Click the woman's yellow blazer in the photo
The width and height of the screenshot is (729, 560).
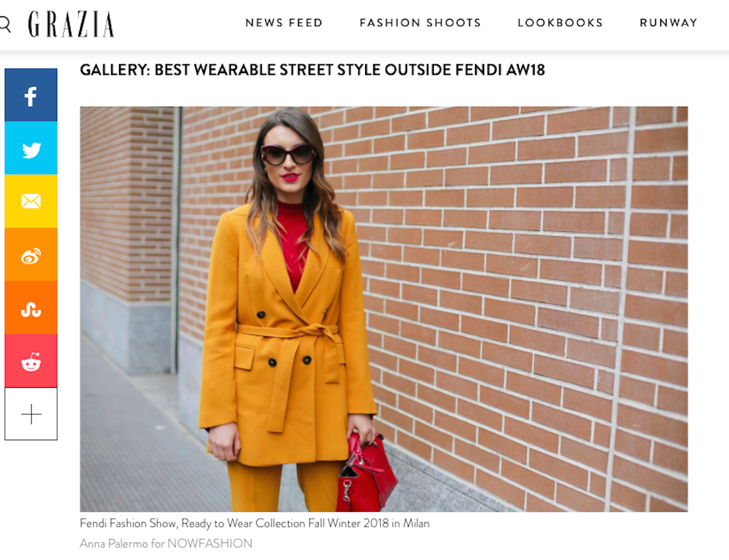[x=286, y=340]
